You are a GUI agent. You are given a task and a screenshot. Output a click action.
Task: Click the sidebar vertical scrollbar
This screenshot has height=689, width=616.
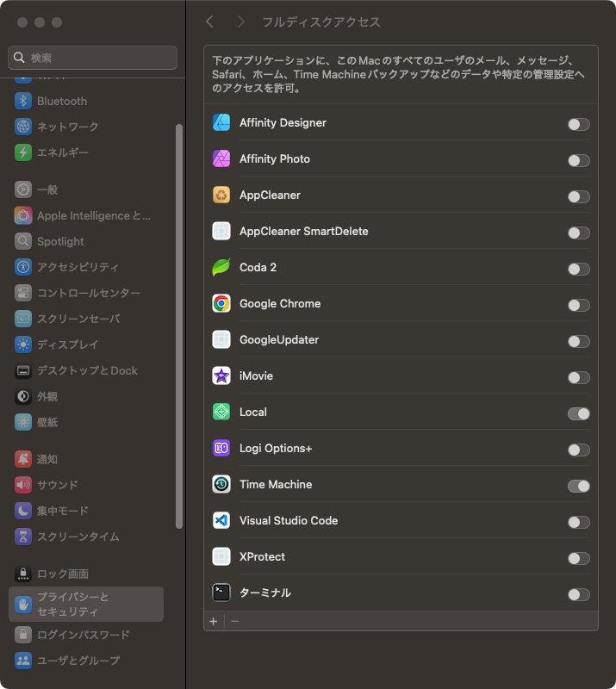179,326
